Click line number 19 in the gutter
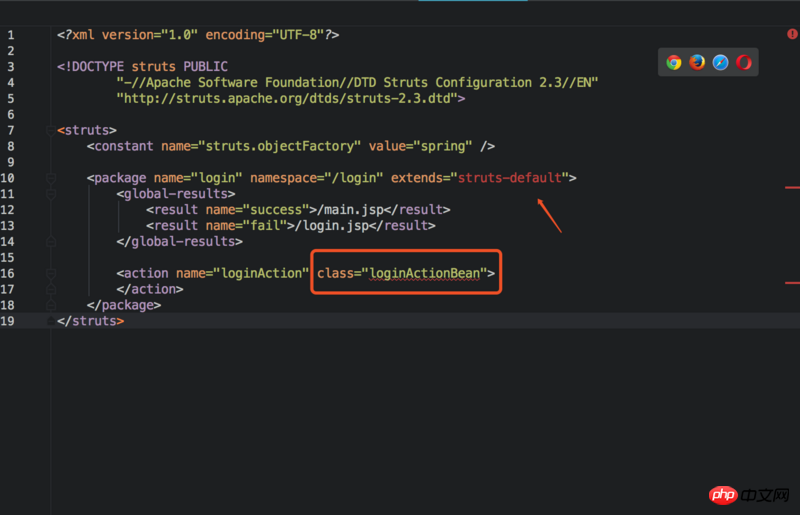Viewport: 800px width, 515px height. pos(7,321)
